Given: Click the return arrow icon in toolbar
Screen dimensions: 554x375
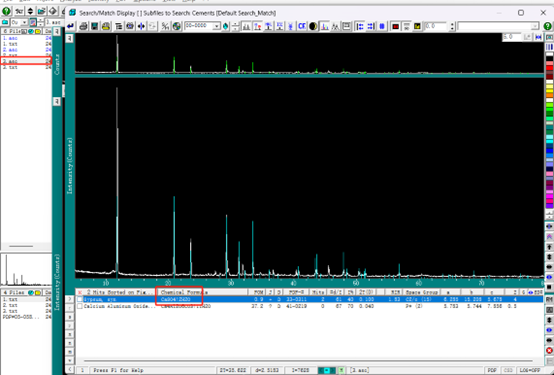Looking at the screenshot, I should 71,26.
